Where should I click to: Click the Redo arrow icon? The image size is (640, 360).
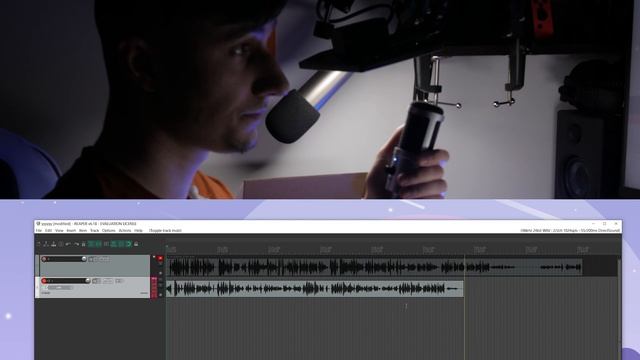coord(76,244)
